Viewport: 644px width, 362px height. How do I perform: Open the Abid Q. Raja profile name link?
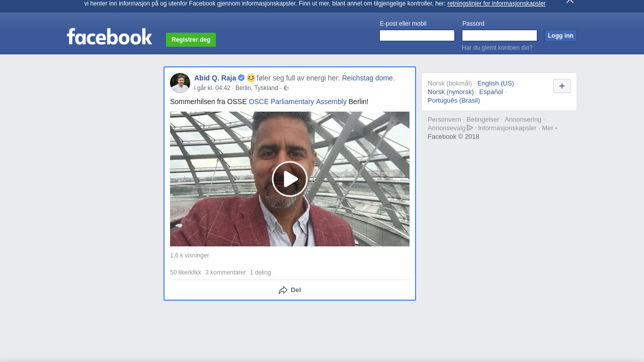(215, 78)
